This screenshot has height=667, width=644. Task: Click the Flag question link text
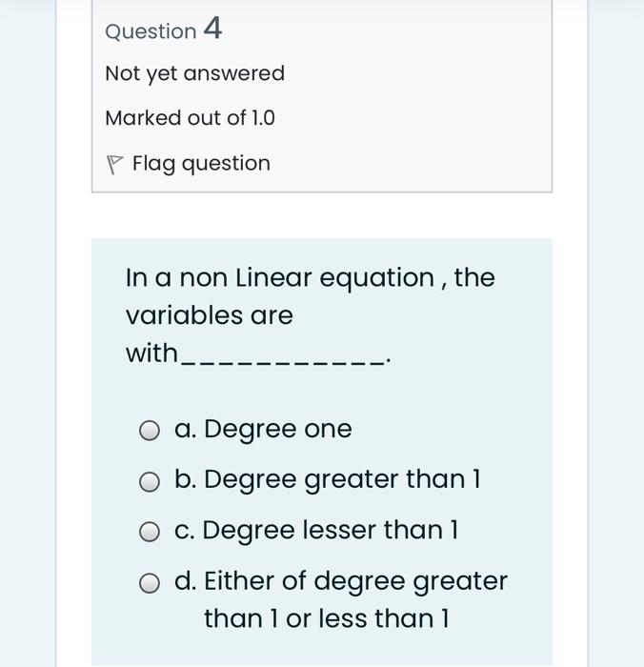coord(201,164)
